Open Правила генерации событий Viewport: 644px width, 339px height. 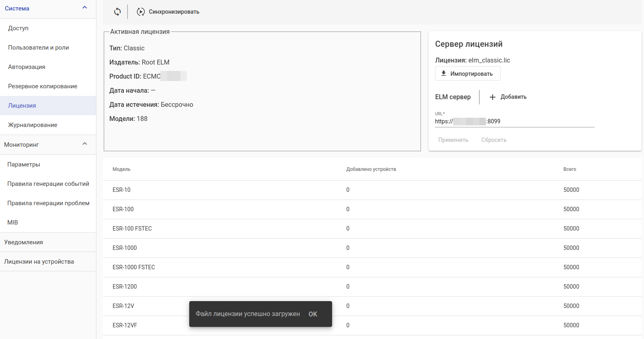click(x=48, y=184)
